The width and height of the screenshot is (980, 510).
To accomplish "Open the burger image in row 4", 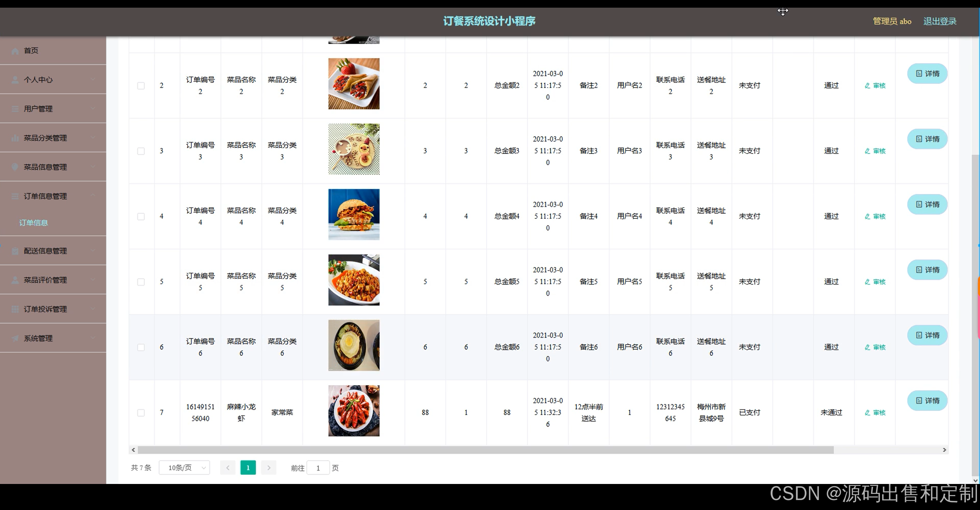I will 354,215.
